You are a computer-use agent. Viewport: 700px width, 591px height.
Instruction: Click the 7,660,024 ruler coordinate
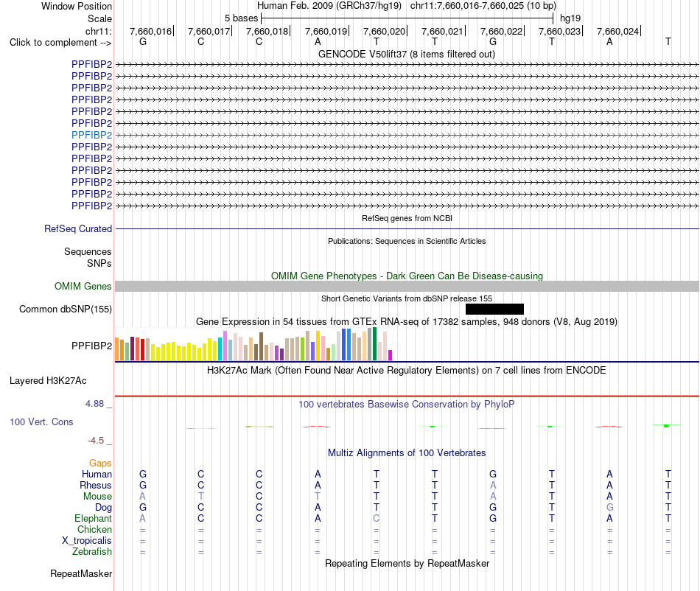pos(618,31)
